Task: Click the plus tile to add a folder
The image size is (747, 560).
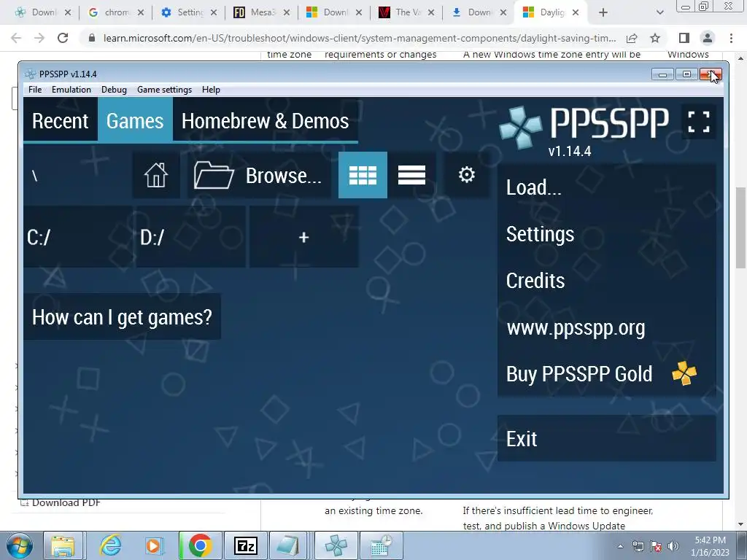Action: pos(304,237)
